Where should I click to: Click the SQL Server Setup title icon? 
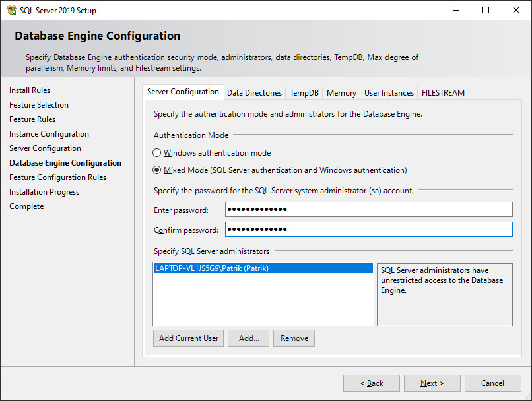tap(11, 10)
